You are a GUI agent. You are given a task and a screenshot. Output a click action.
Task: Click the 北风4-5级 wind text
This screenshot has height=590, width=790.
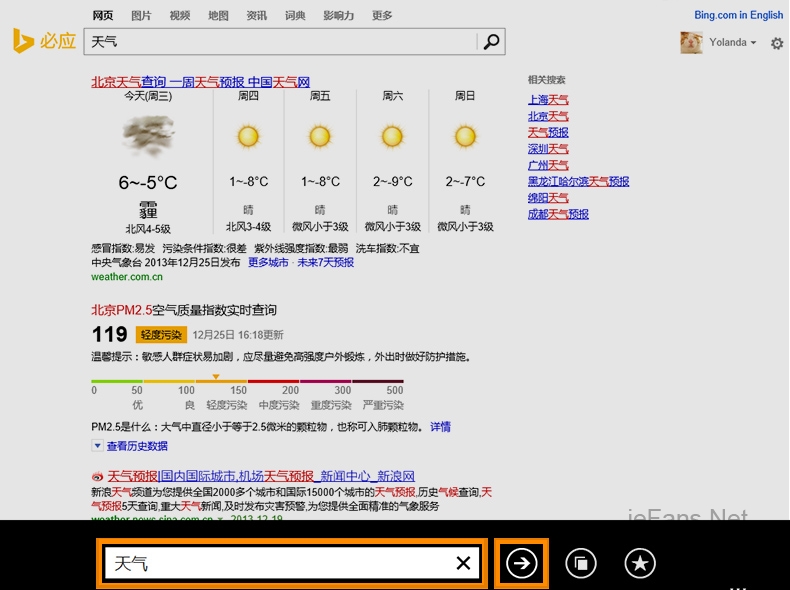[x=148, y=229]
